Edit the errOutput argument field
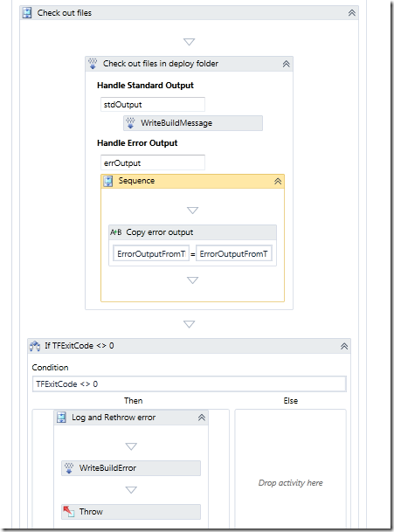 pyautogui.click(x=153, y=162)
